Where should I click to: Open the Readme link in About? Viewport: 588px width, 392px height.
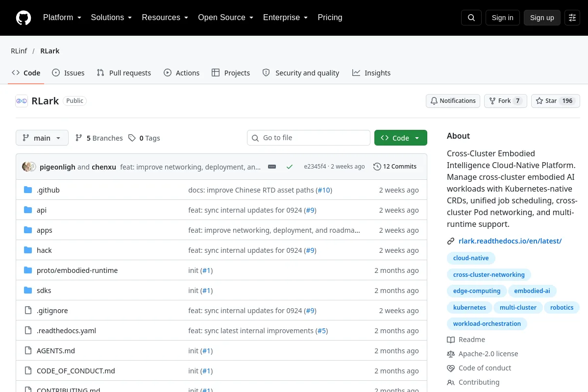(466, 340)
